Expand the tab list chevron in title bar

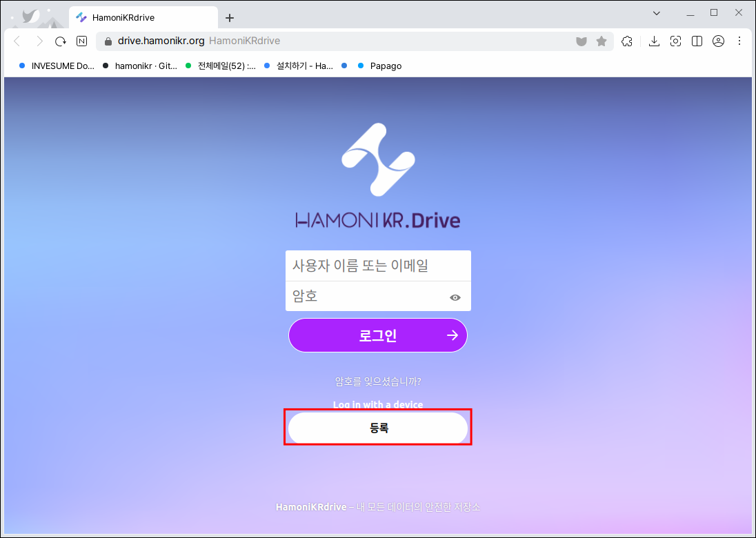[x=657, y=13]
